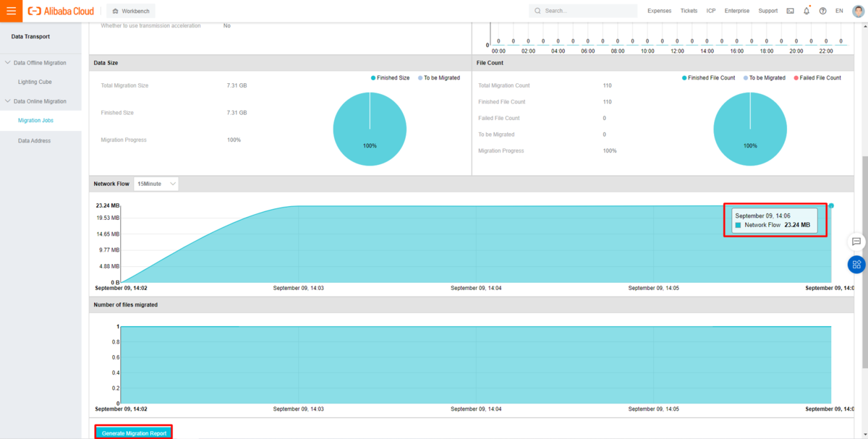Collapse Data Offline Migration group
868x439 pixels.
[41, 63]
